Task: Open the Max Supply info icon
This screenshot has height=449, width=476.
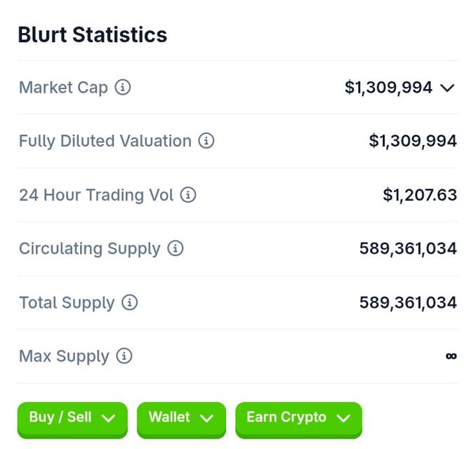Action: 124,356
